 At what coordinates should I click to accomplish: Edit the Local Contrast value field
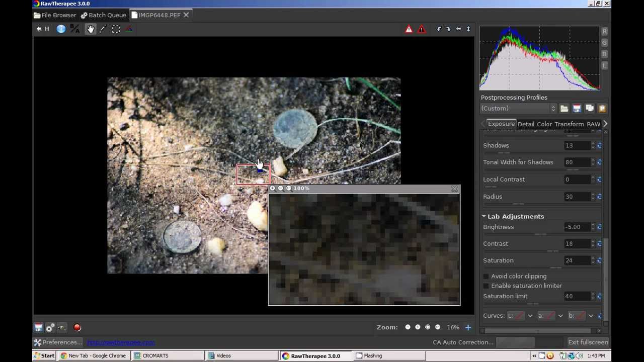pos(577,179)
